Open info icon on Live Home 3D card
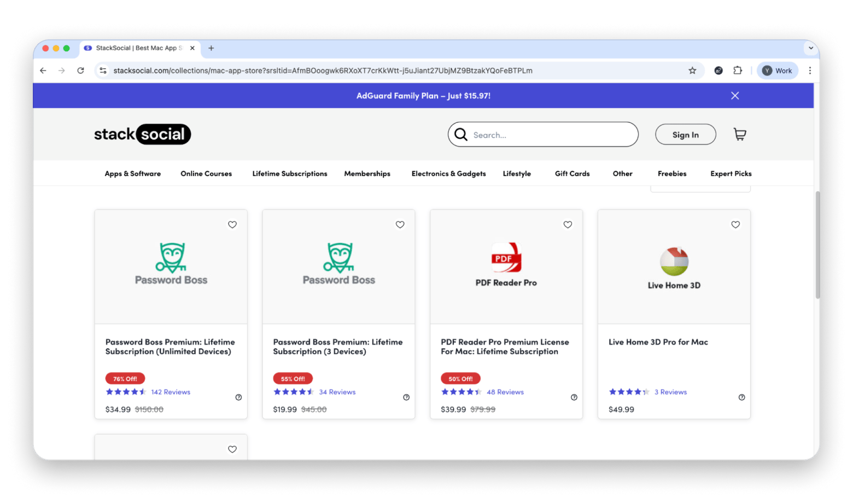Image resolution: width=853 pixels, height=504 pixels. pyautogui.click(x=741, y=397)
